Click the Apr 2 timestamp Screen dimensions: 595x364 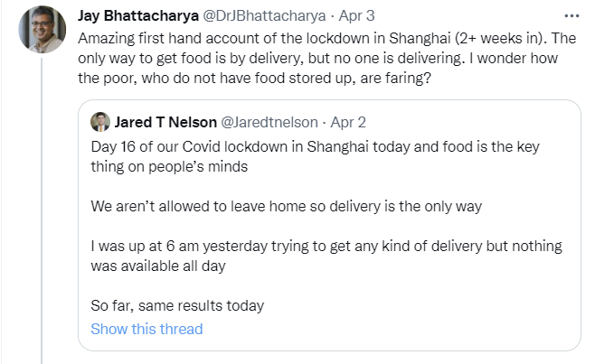pyautogui.click(x=347, y=122)
